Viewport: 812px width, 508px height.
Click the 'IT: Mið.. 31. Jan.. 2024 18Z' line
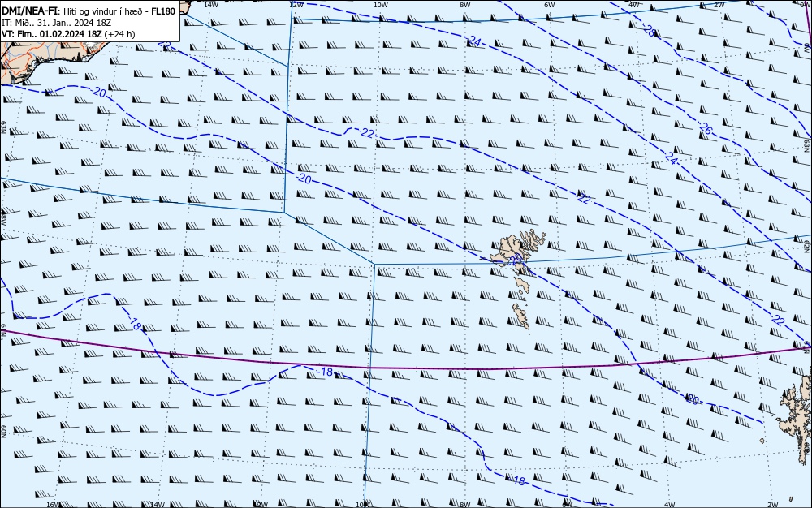[57, 23]
